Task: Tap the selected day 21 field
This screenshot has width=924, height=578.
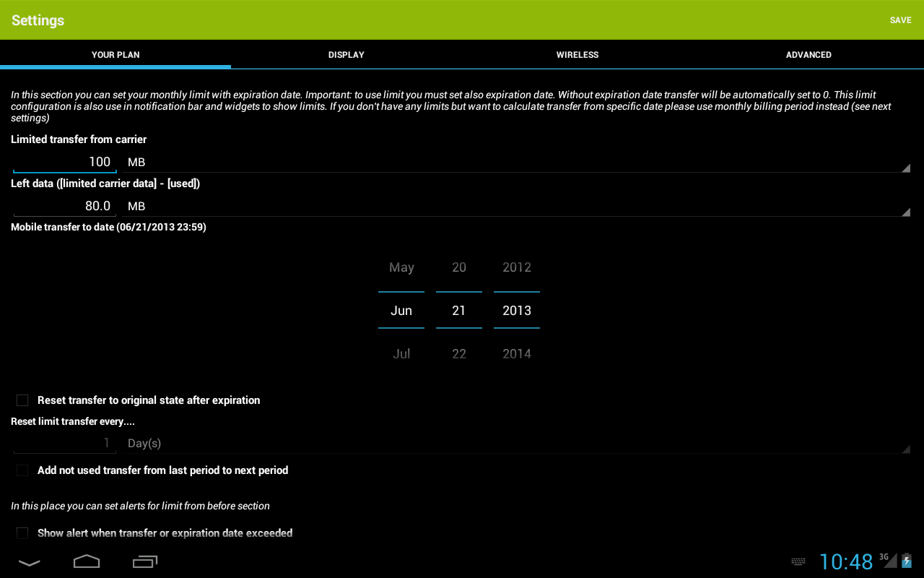Action: coord(459,311)
